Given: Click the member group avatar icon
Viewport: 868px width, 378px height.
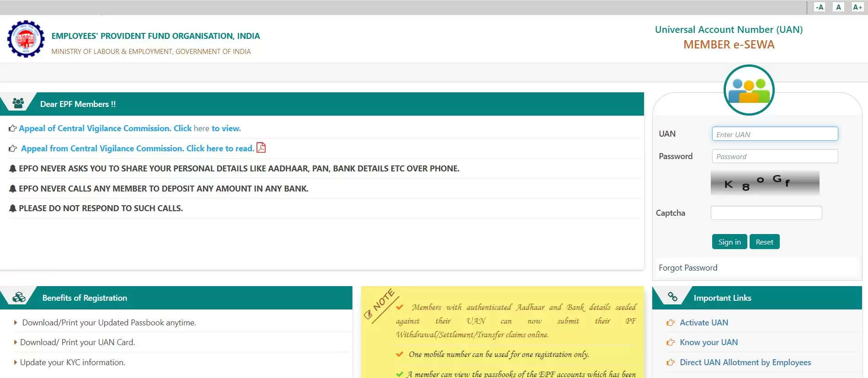Looking at the screenshot, I should (749, 90).
